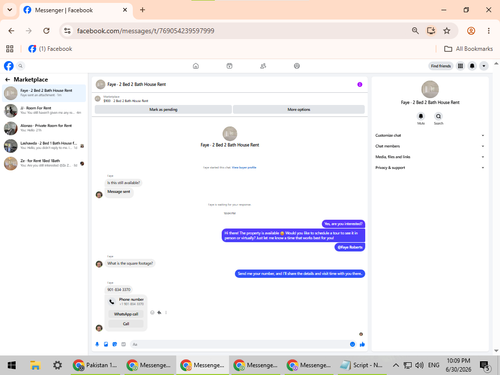Click the Call button under phone number
Viewport: 500px width, 375px height.
[126, 324]
